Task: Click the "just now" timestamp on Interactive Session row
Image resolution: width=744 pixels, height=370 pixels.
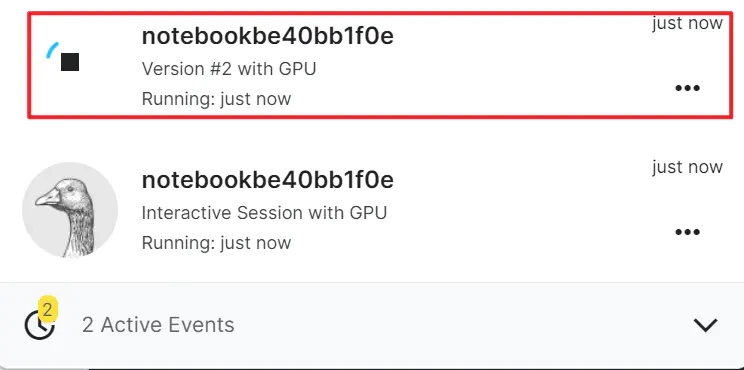Action: point(687,167)
